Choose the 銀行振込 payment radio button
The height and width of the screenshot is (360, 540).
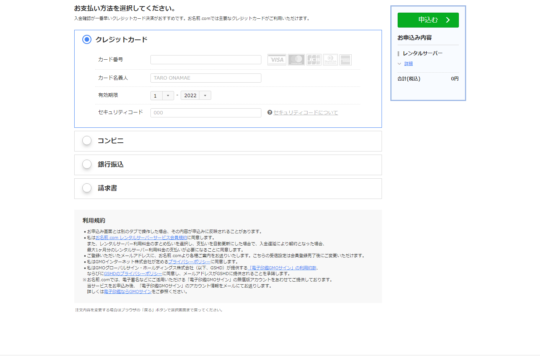(x=87, y=164)
